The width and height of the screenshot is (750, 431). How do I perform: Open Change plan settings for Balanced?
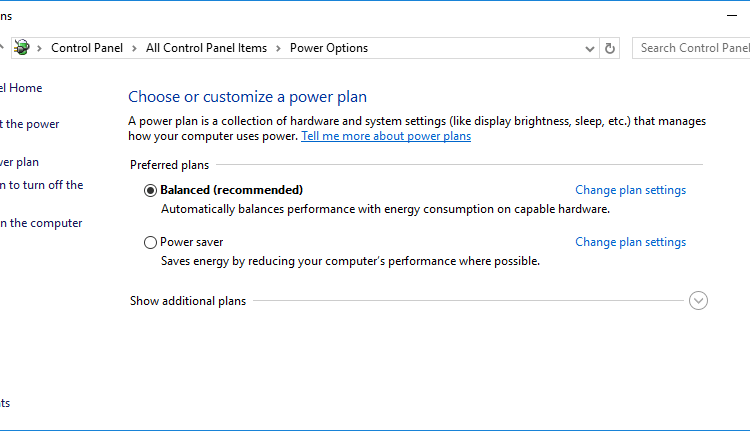click(630, 190)
